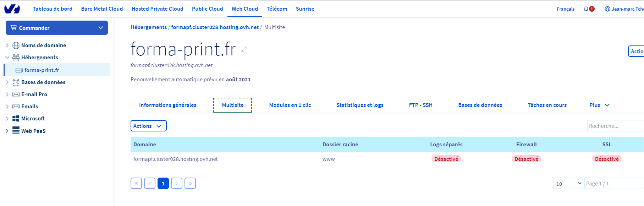The image size is (644, 206).
Task: Click the E-mail Pro envelope icon
Action: [16, 94]
